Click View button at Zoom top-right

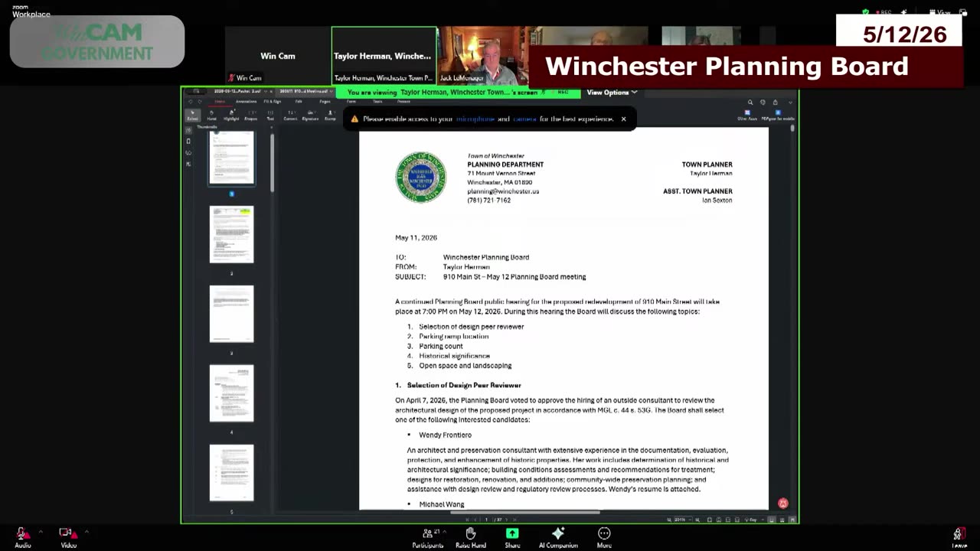tap(940, 12)
